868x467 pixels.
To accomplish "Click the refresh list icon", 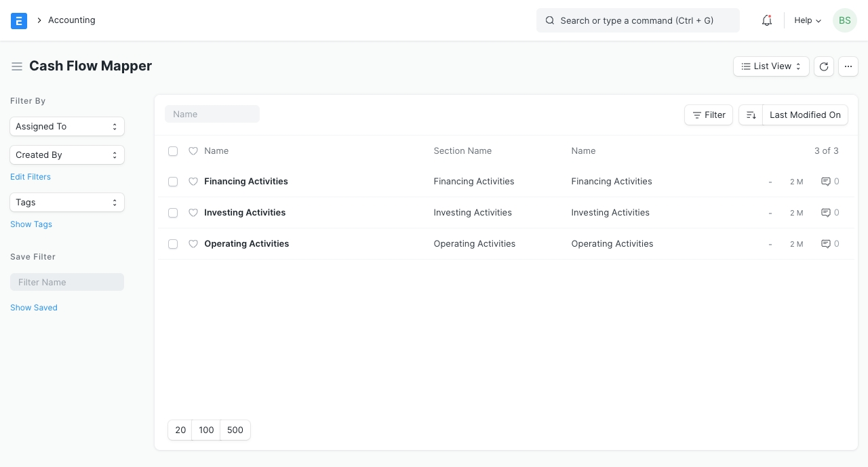I will (824, 66).
